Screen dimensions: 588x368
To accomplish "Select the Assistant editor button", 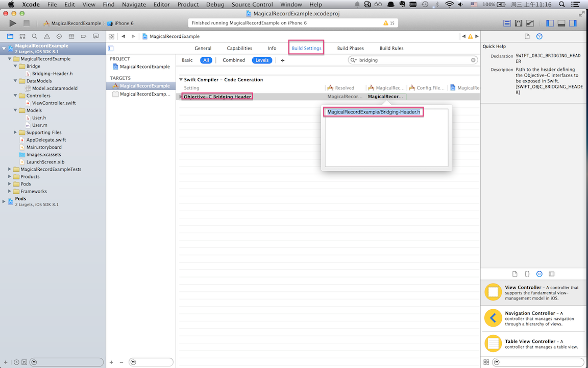I will (x=519, y=23).
